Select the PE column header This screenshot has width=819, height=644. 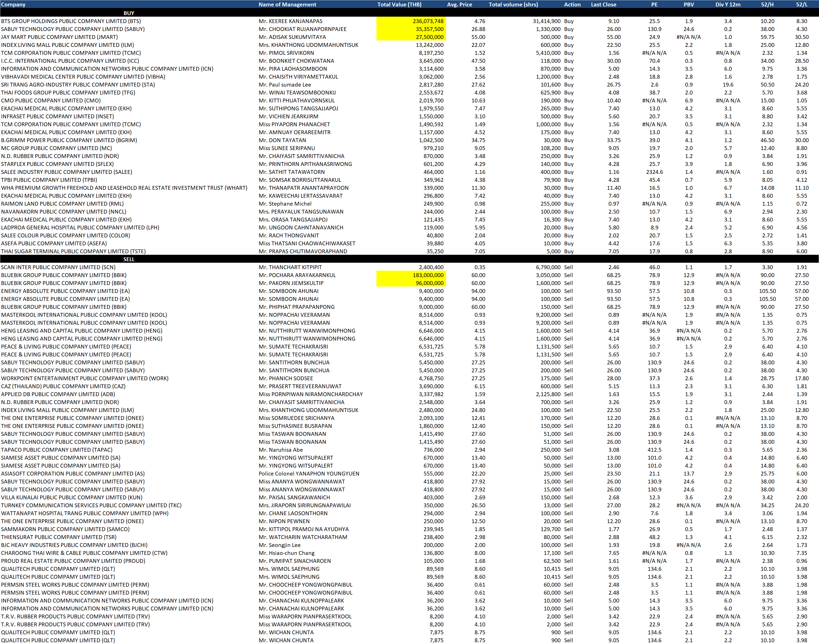tap(654, 5)
